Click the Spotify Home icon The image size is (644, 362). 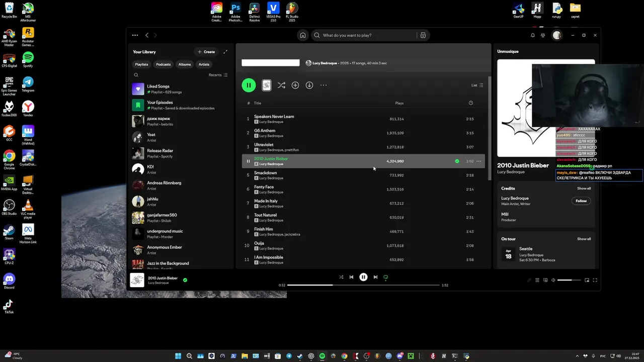click(303, 35)
